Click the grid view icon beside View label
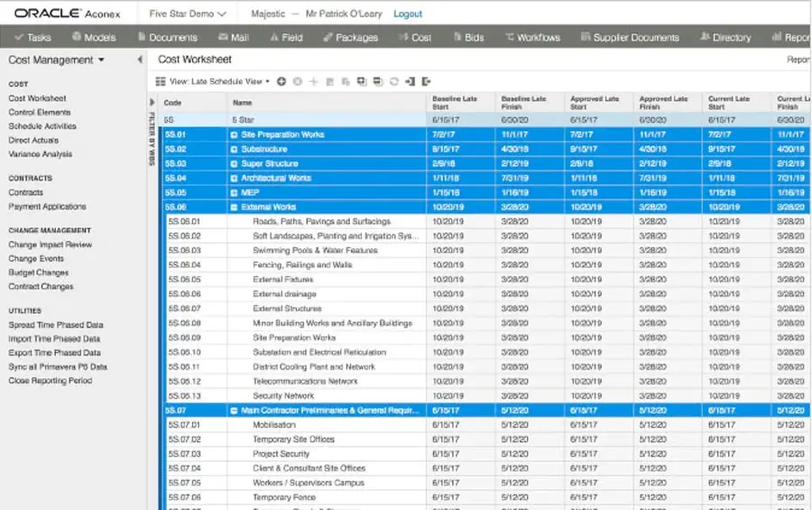The image size is (812, 510). pos(161,81)
